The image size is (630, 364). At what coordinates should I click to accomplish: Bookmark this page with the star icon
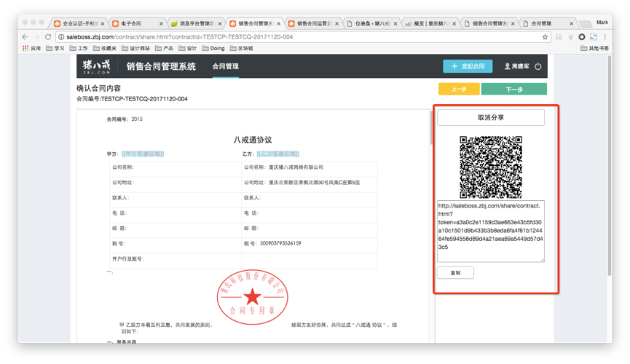(x=545, y=36)
